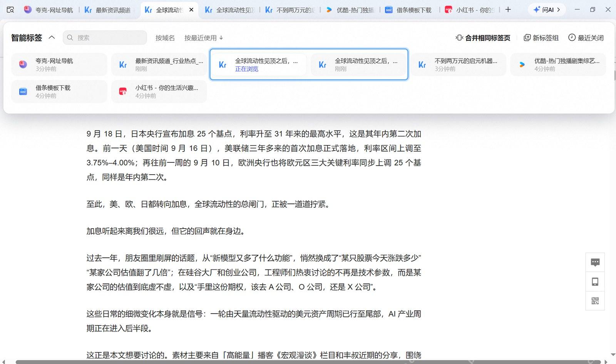Open the 夸克-网址导航 card in the smart tabs panel

tap(59, 64)
